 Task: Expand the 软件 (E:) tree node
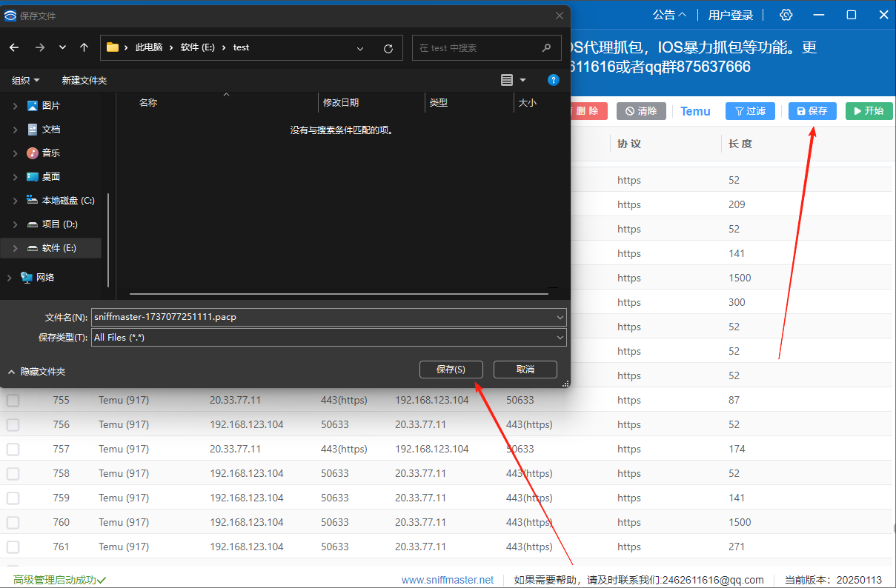coord(15,248)
